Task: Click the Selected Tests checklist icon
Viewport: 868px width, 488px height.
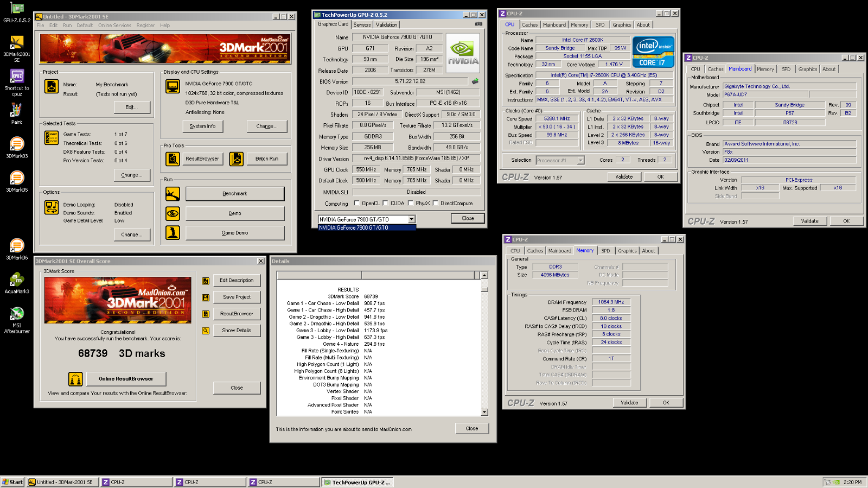Action: [52, 138]
